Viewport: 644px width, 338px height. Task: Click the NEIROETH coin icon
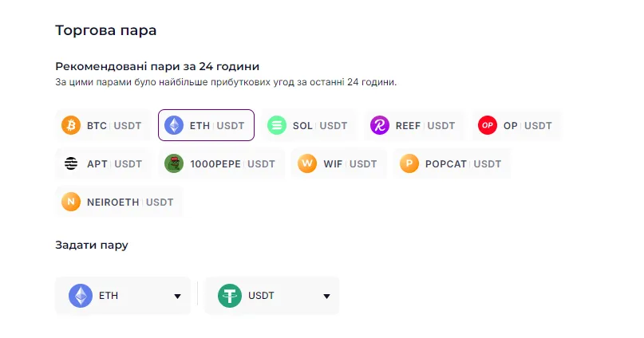(x=71, y=202)
